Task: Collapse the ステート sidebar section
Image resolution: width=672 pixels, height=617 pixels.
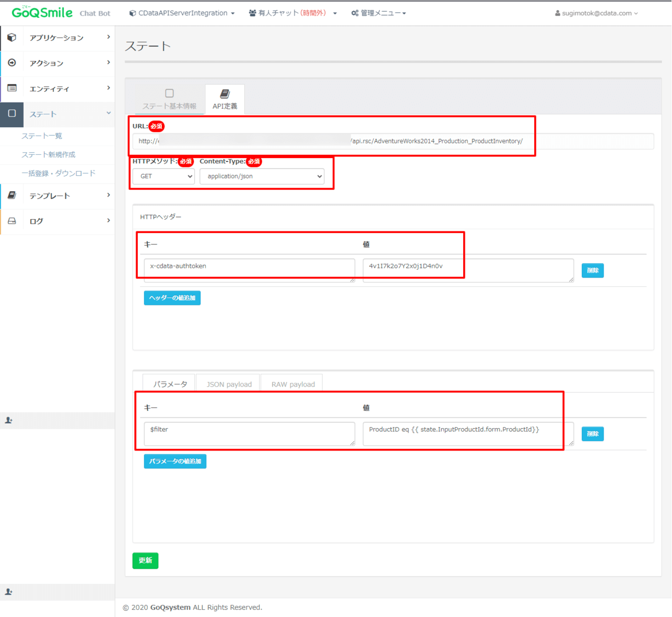Action: point(58,114)
